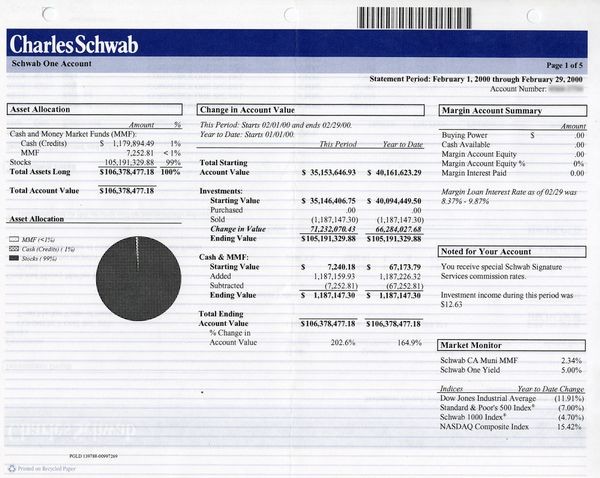The width and height of the screenshot is (600, 478).
Task: Click the MMF (<1%) legend swatch
Action: pyautogui.click(x=14, y=239)
